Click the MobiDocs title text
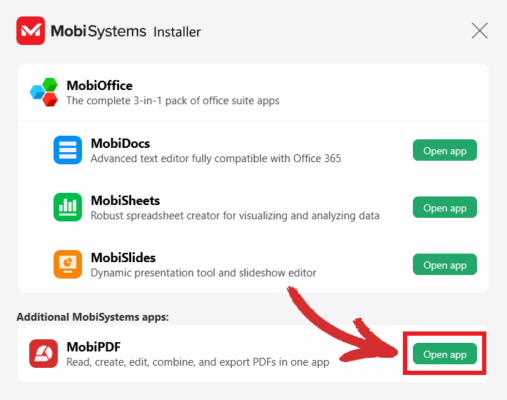Viewport: 507px width, 400px height. [x=120, y=143]
